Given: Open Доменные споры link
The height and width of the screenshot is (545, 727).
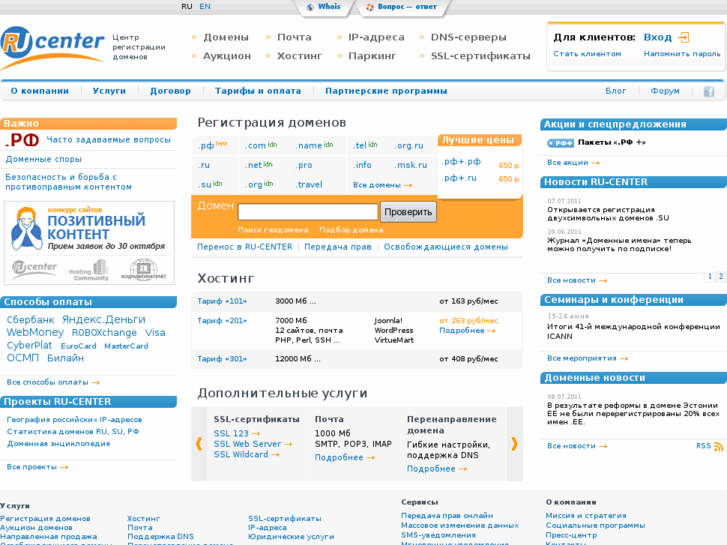Looking at the screenshot, I should [x=44, y=159].
